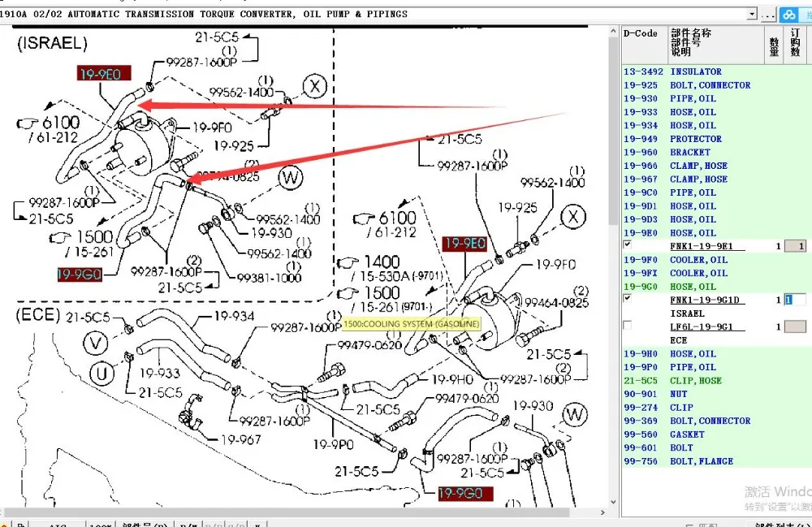Open part number link LF6L-19-9G1
Image resolution: width=812 pixels, height=527 pixels.
point(707,327)
